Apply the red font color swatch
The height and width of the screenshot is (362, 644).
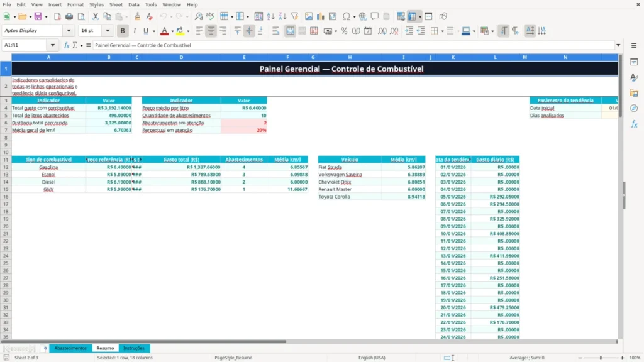click(164, 31)
